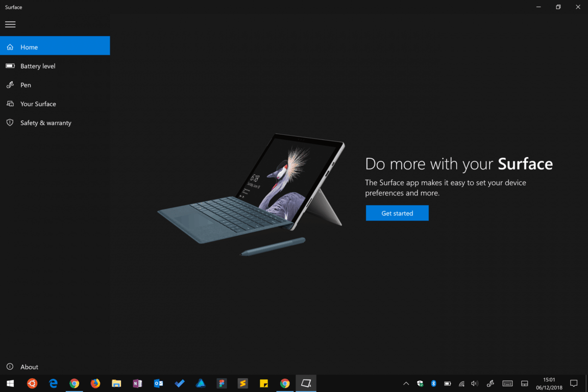This screenshot has width=588, height=392.
Task: Close the Surface app window
Action: tap(578, 7)
